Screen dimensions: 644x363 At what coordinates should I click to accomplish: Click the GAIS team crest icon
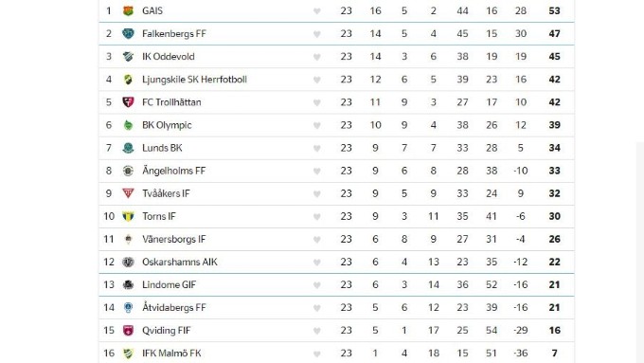coord(128,11)
